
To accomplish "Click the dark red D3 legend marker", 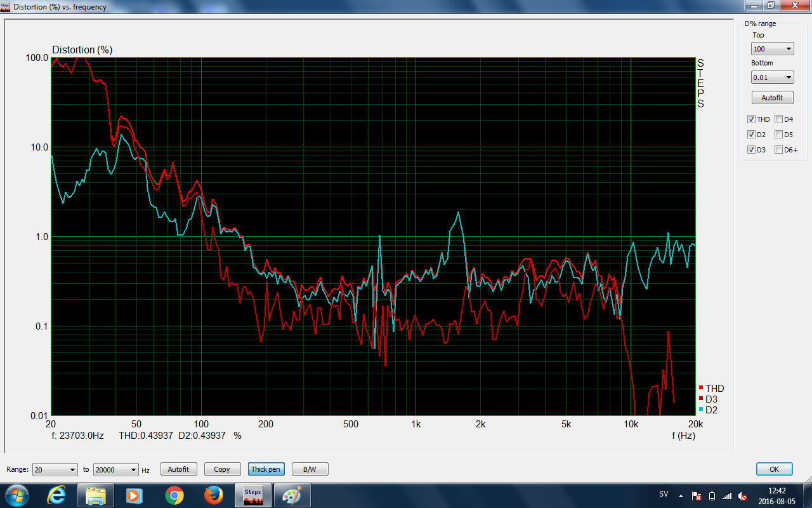I will point(701,399).
